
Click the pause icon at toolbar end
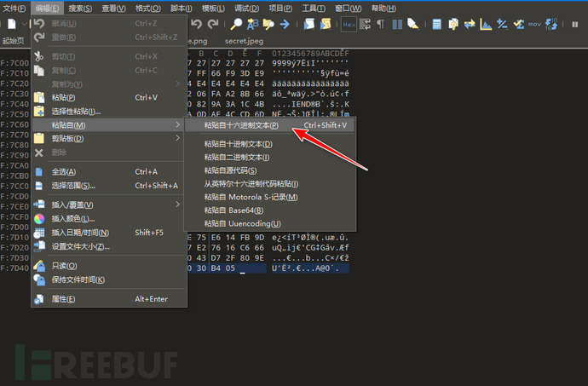click(575, 25)
